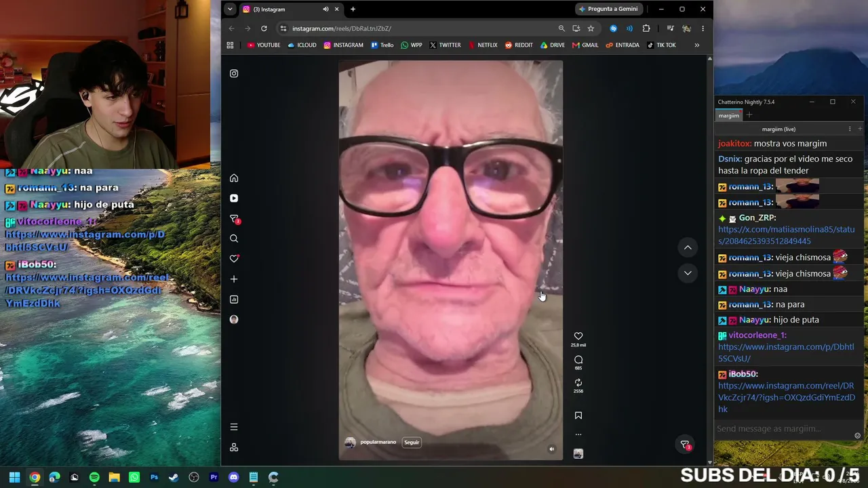Open Chrome media controls icon
Viewport: 868px width, 488px height.
pos(670,28)
